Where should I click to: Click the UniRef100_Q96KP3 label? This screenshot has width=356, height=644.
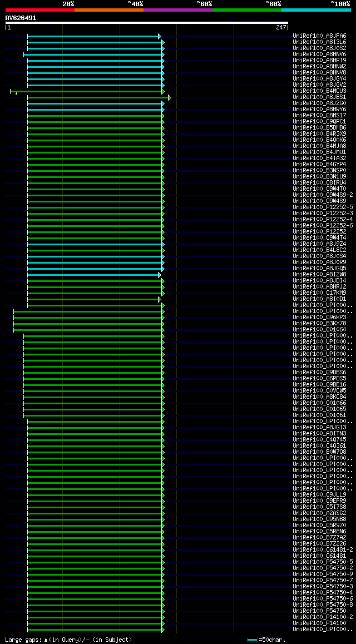(x=319, y=317)
